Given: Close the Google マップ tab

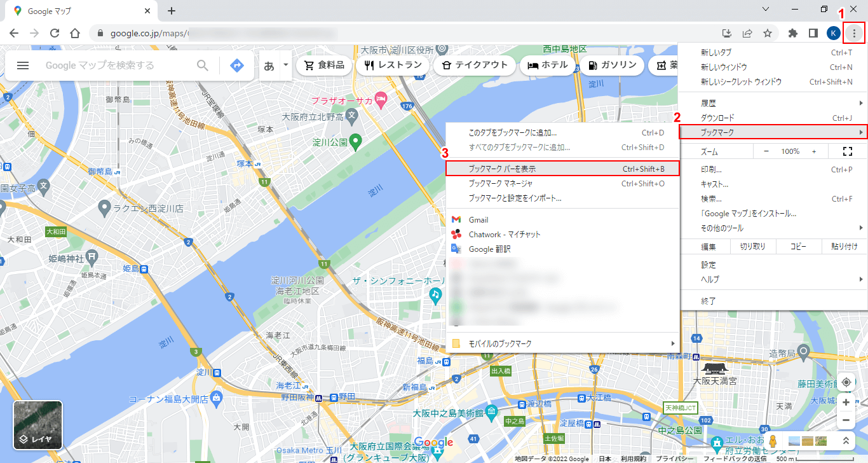Looking at the screenshot, I should (x=147, y=11).
